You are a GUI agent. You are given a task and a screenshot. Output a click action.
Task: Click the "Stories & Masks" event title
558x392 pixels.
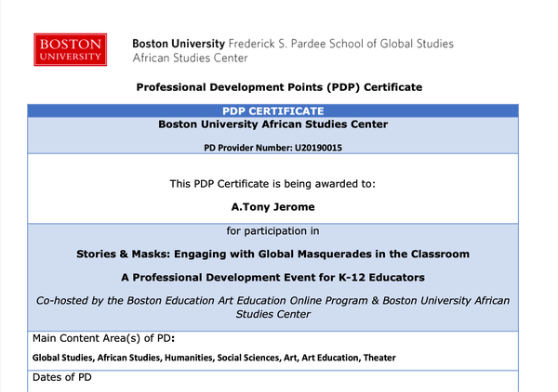click(272, 254)
